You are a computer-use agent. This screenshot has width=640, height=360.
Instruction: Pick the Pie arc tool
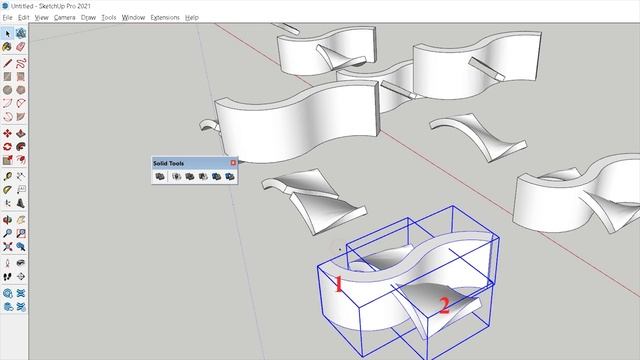pyautogui.click(x=21, y=117)
